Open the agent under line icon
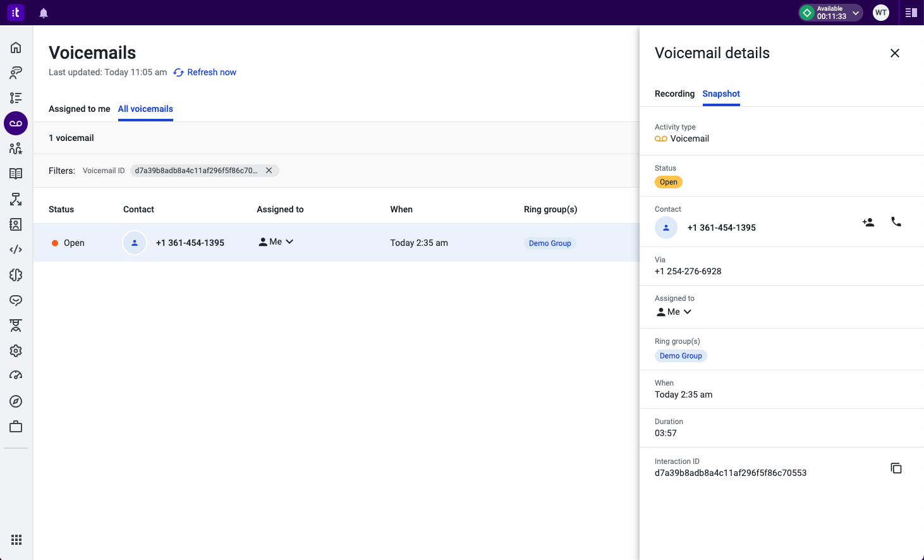 click(x=16, y=326)
